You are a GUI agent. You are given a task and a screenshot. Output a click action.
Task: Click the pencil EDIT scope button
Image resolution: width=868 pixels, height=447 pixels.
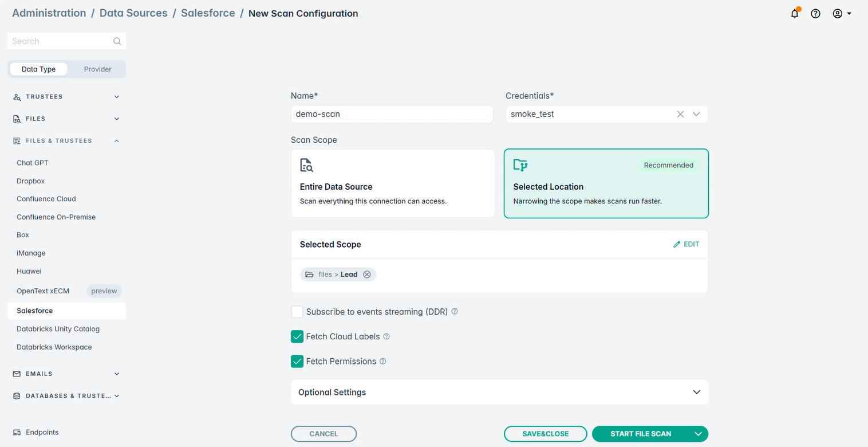[x=686, y=244]
